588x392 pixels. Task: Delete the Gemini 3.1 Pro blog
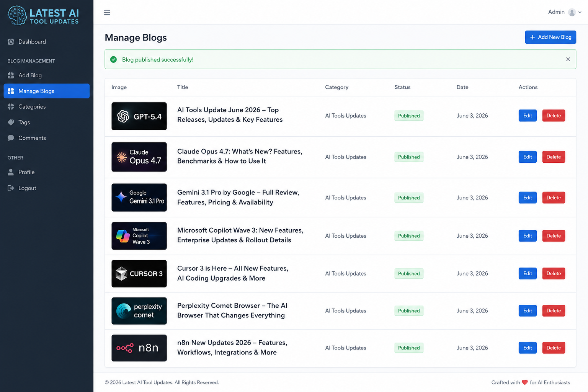[x=554, y=198]
